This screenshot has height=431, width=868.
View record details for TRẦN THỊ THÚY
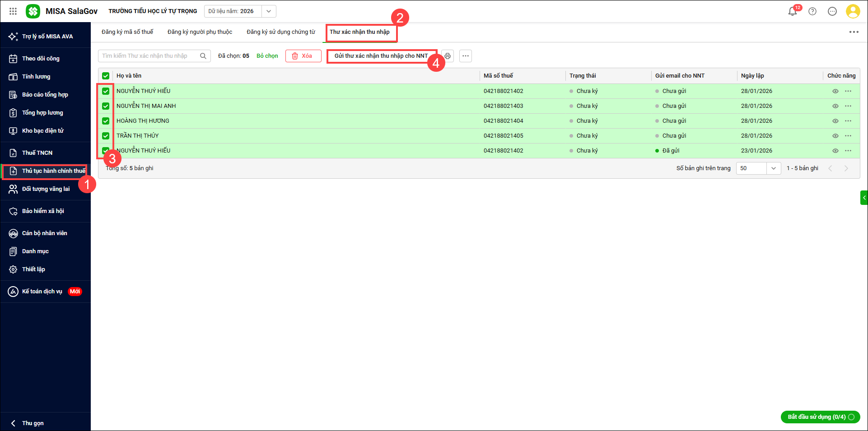[x=835, y=136]
